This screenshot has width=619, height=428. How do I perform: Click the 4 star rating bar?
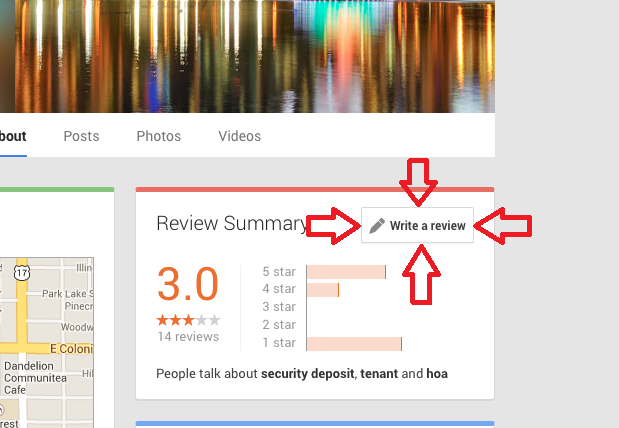[323, 290]
